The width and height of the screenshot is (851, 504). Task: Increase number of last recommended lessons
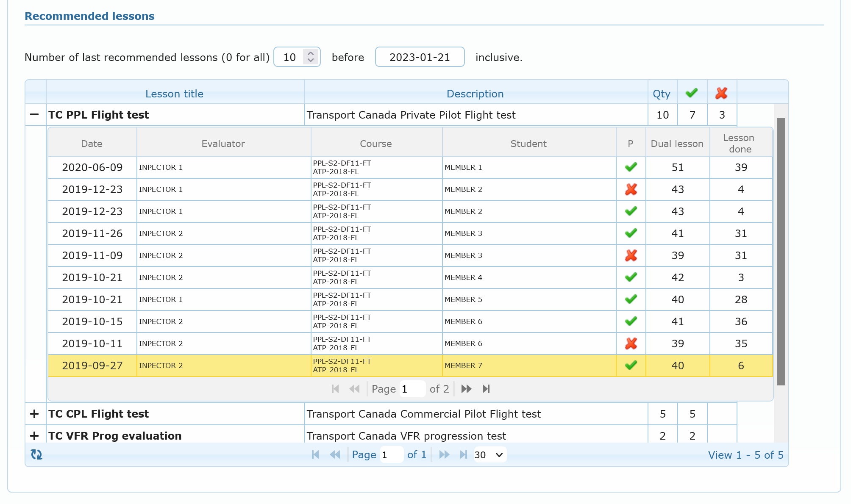point(311,53)
